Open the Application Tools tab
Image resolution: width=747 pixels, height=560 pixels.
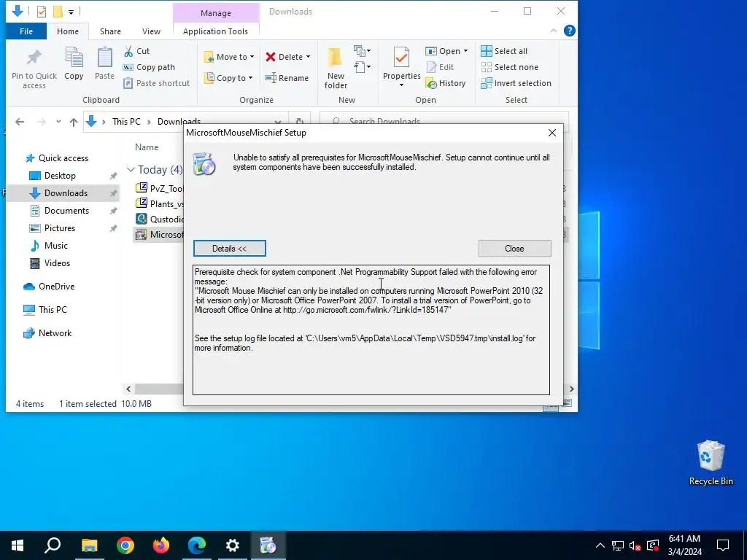click(215, 31)
